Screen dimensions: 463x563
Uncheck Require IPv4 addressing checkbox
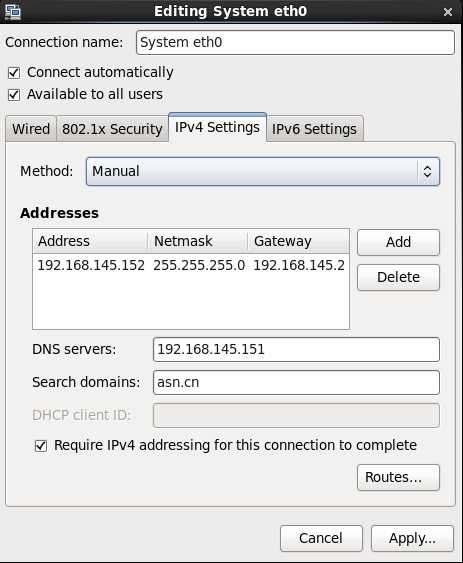tap(41, 446)
